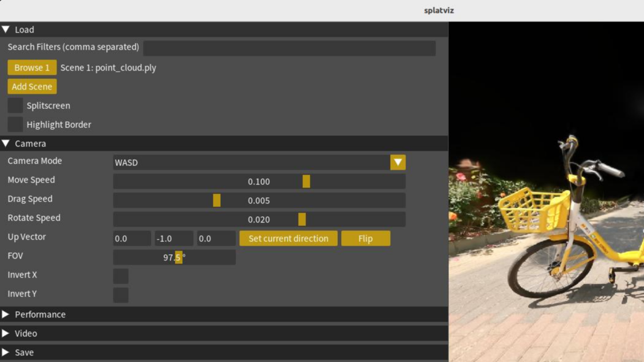Click the Move Speed slider
644x362 pixels.
coord(259,181)
